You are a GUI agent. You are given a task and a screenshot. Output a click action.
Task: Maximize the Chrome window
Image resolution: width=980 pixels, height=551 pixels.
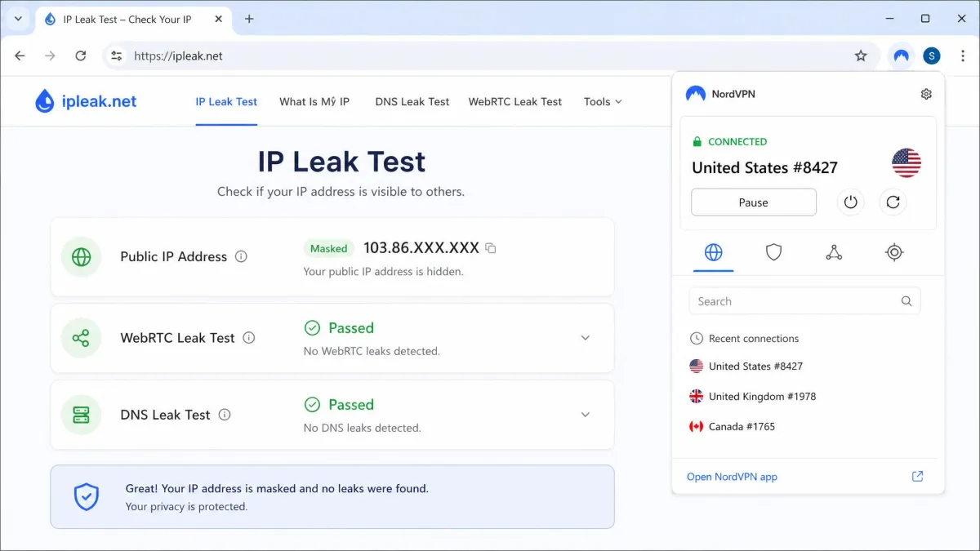[x=925, y=18]
